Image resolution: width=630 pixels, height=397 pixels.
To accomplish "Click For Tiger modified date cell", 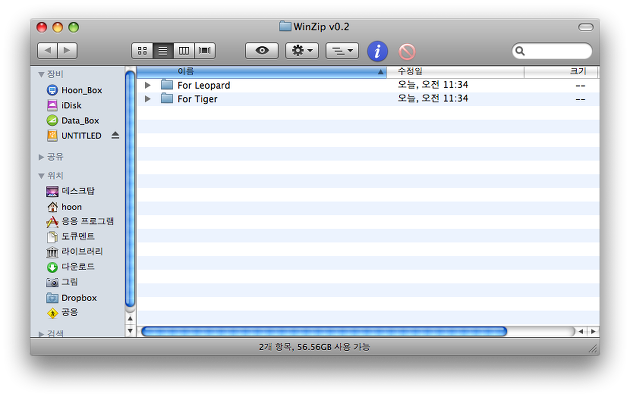I will 433,98.
